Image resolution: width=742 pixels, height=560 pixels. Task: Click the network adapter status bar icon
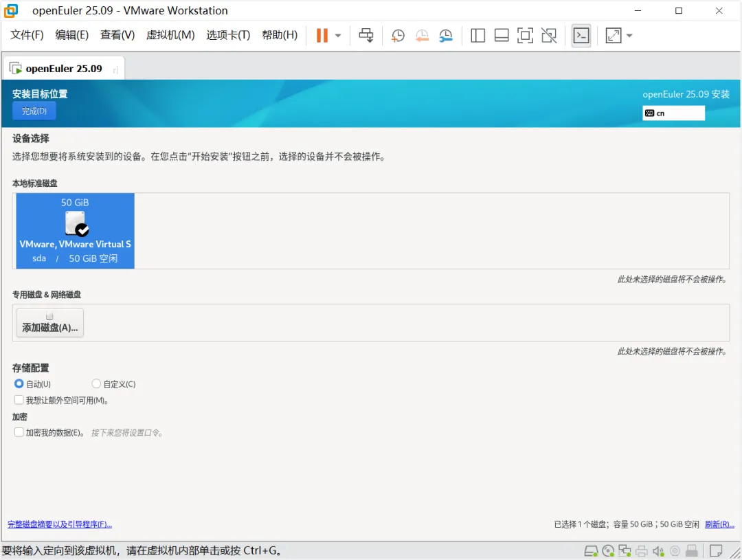tap(625, 551)
